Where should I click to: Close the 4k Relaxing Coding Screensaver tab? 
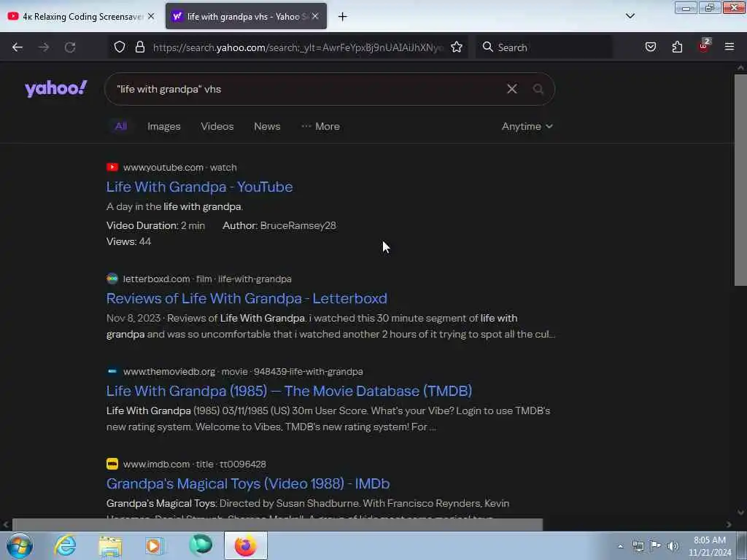(151, 16)
